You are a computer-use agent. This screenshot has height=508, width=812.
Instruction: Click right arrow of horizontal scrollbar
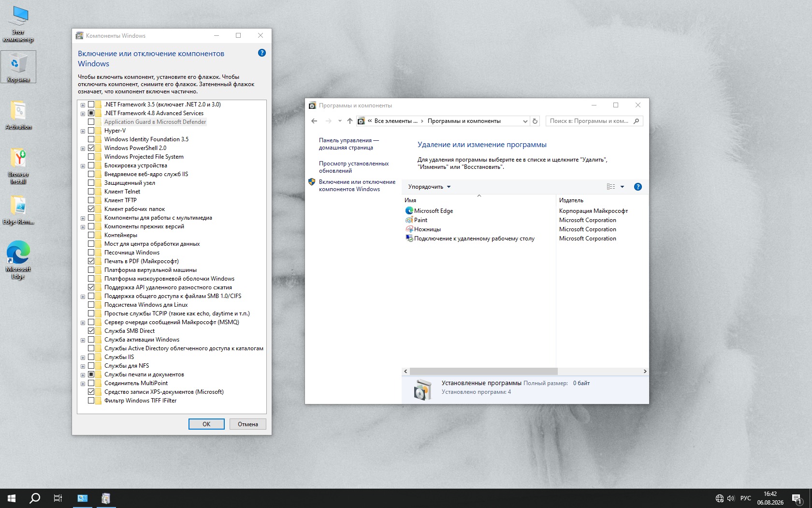click(645, 372)
